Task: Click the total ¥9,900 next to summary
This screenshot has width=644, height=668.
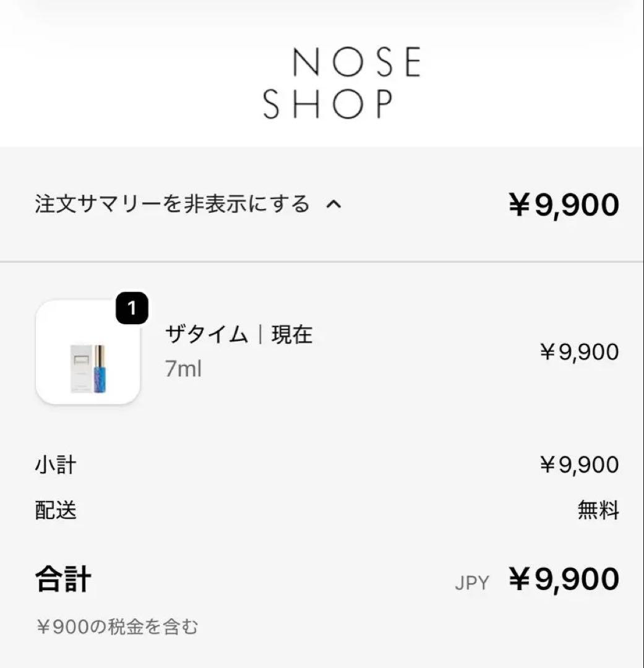Action: [x=563, y=204]
